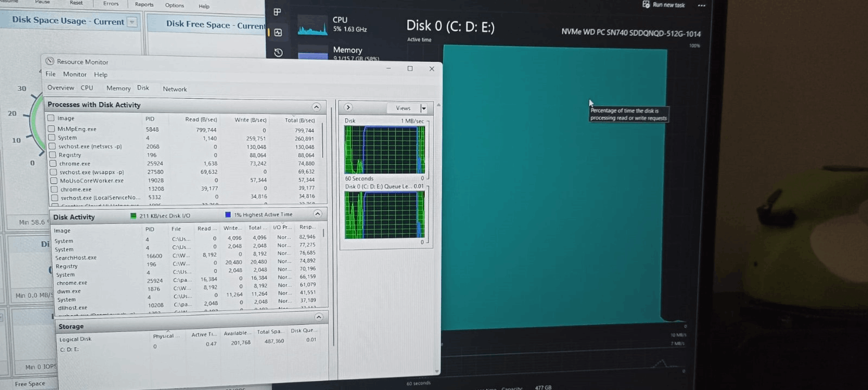Open Task Manager App history icon
This screenshot has width=868, height=390.
(x=278, y=53)
